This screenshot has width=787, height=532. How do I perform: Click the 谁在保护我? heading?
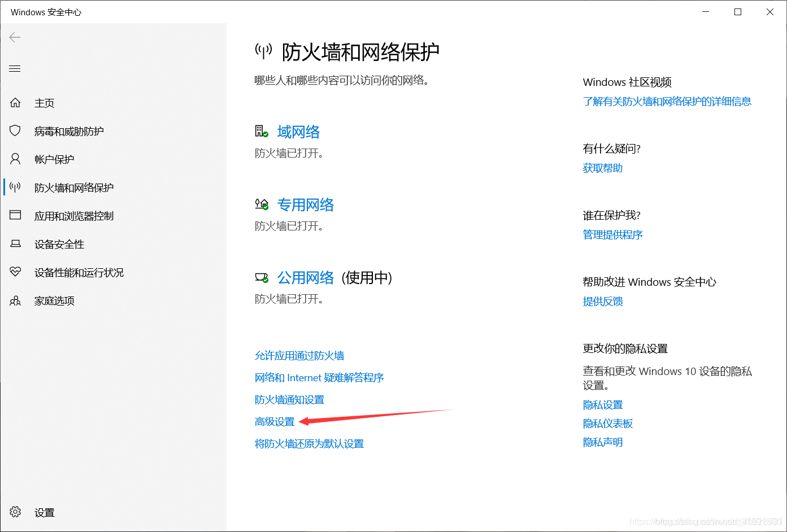click(612, 216)
